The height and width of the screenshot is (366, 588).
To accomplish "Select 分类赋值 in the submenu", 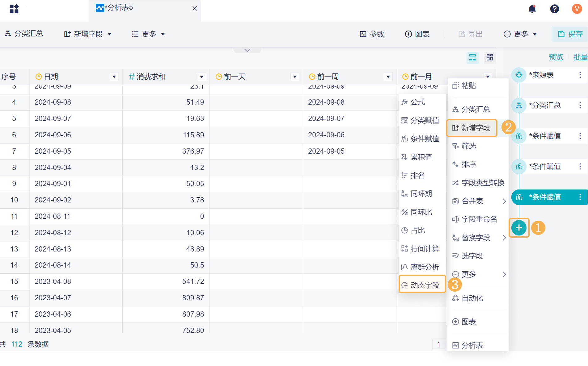I will (x=422, y=120).
